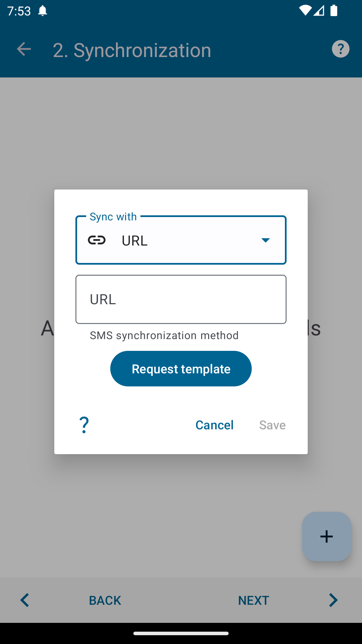Proceed with the NEXT step label
Screen dimensions: 362x644
coord(253,600)
